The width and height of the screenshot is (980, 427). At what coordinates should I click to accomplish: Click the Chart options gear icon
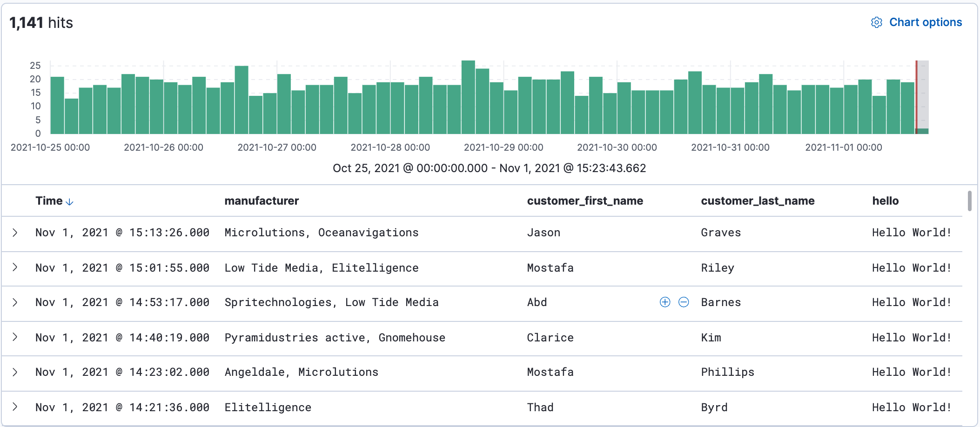(x=876, y=22)
